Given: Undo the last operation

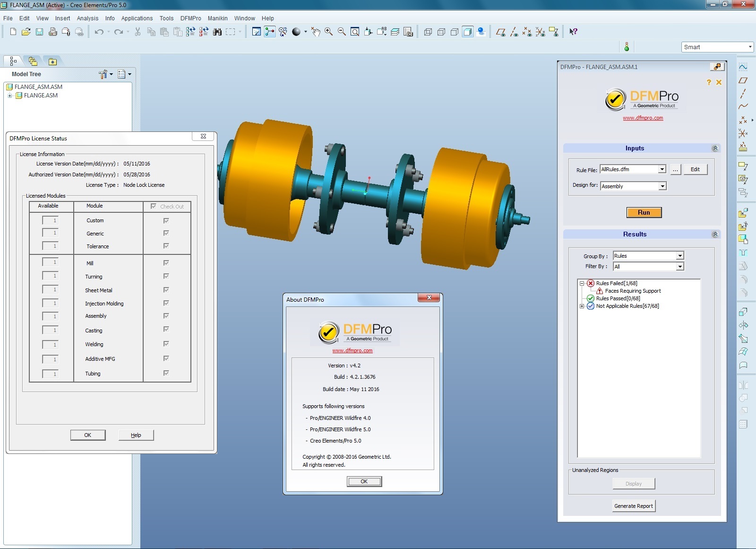Looking at the screenshot, I should click(99, 32).
